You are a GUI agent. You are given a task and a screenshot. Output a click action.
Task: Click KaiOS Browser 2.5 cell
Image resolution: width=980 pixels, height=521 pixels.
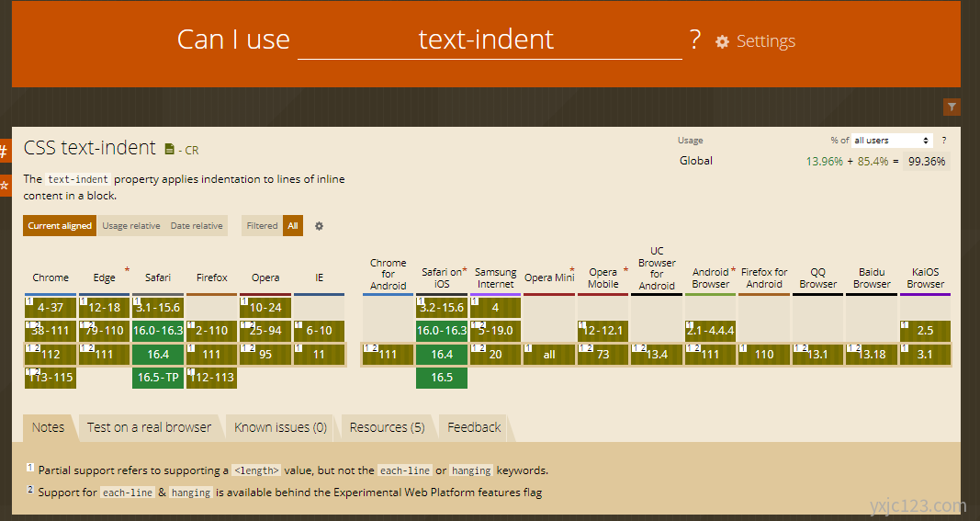coord(926,331)
